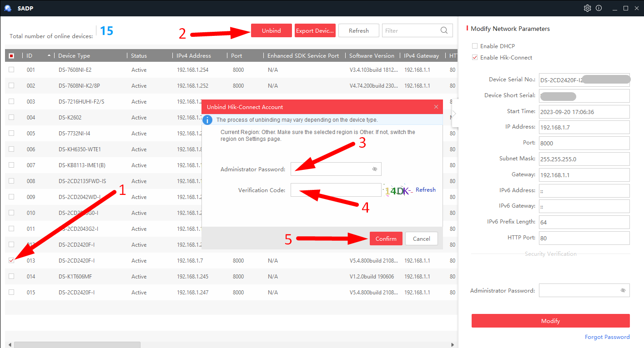The width and height of the screenshot is (644, 348).
Task: Focus the Port field in right panel
Action: 584,143
